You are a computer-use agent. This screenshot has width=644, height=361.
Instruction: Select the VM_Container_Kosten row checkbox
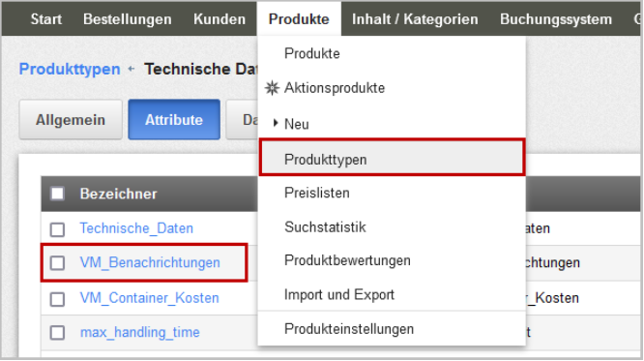click(57, 299)
